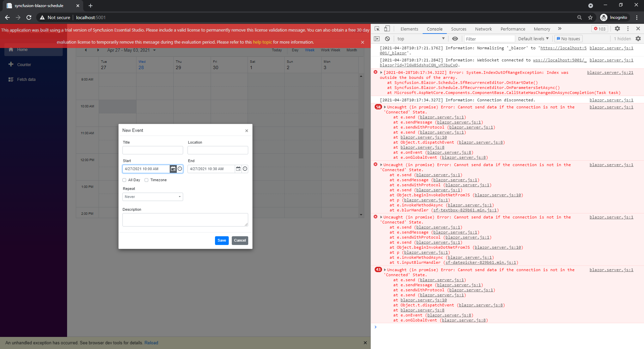Click the Title input field
Viewport: 644px width, 349px height.
click(153, 150)
